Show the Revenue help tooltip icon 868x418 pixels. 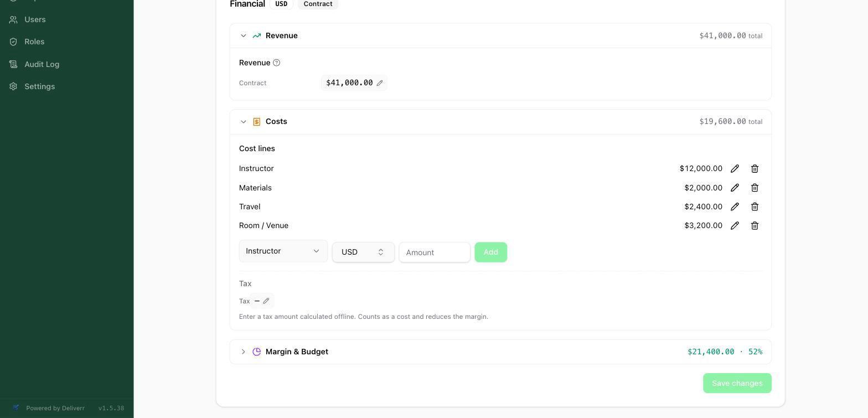pos(276,63)
